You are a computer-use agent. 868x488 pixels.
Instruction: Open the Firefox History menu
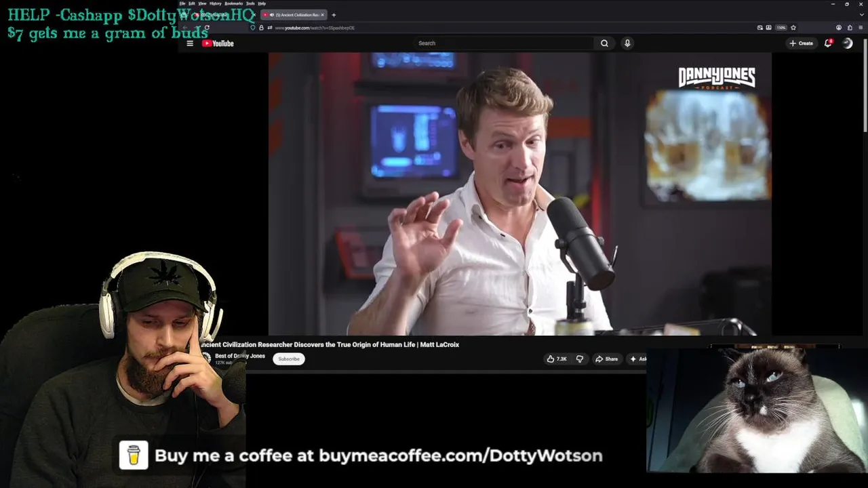click(x=216, y=3)
